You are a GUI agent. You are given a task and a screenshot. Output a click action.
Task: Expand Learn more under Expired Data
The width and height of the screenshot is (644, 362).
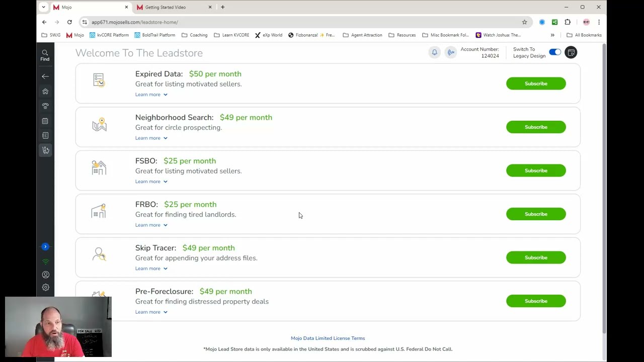(151, 95)
